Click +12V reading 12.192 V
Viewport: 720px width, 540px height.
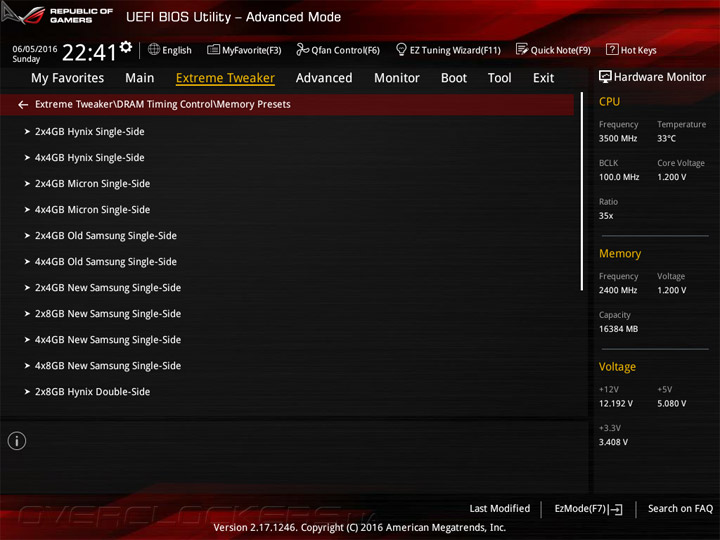pyautogui.click(x=616, y=404)
